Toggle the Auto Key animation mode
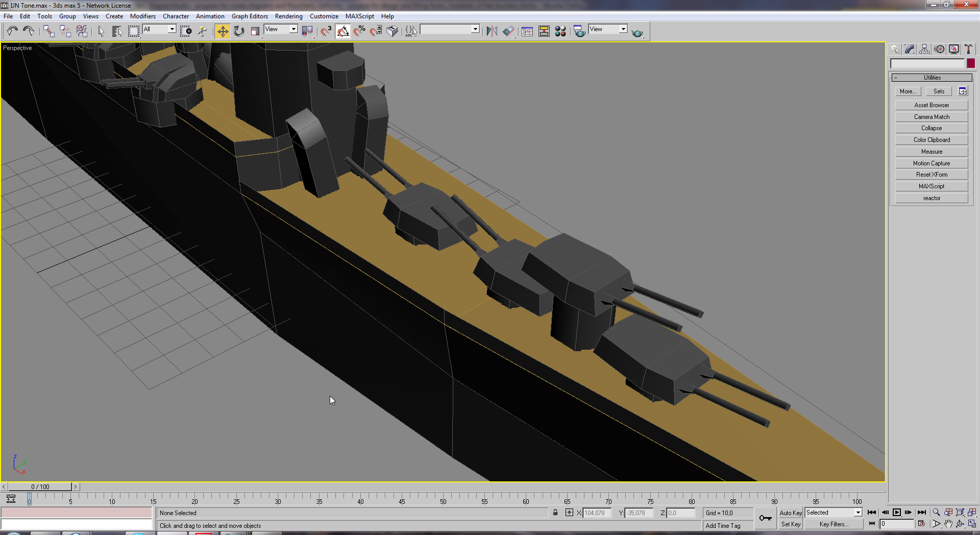Screen dimensions: 980x535 (x=791, y=513)
